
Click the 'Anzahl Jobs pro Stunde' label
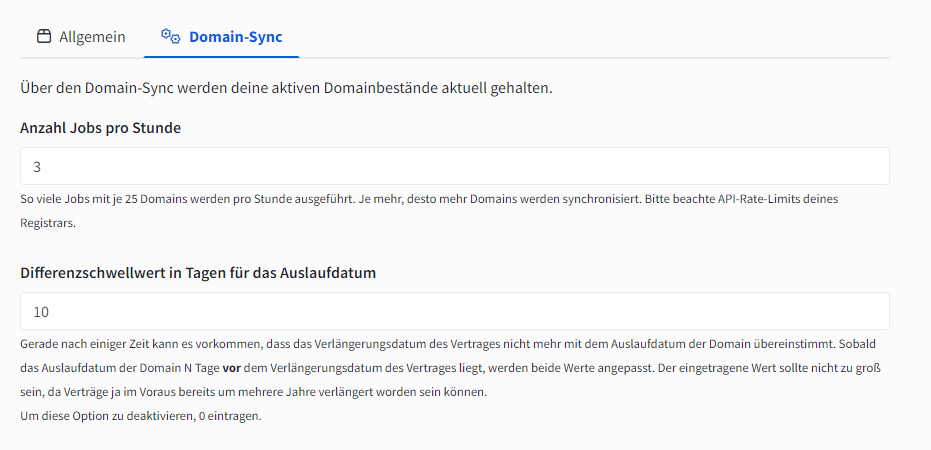click(100, 127)
